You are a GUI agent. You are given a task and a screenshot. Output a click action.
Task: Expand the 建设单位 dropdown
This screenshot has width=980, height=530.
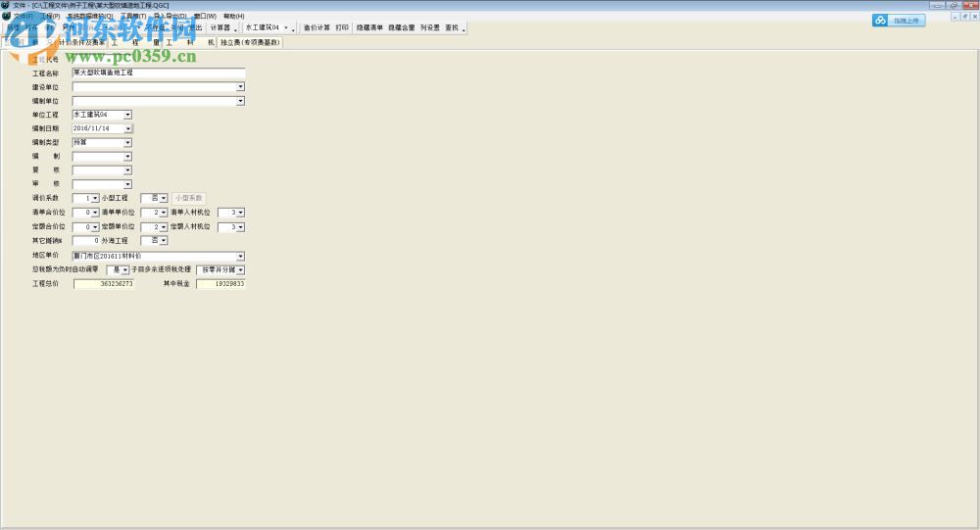[241, 87]
